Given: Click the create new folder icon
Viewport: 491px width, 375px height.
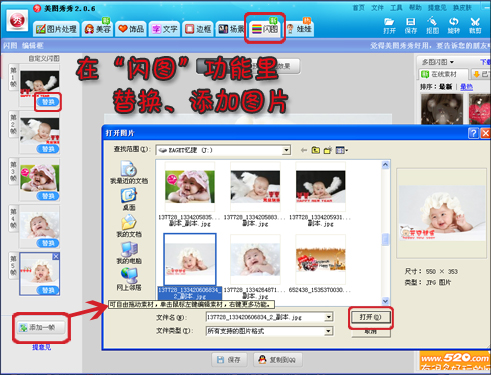Looking at the screenshot, I should (x=328, y=150).
